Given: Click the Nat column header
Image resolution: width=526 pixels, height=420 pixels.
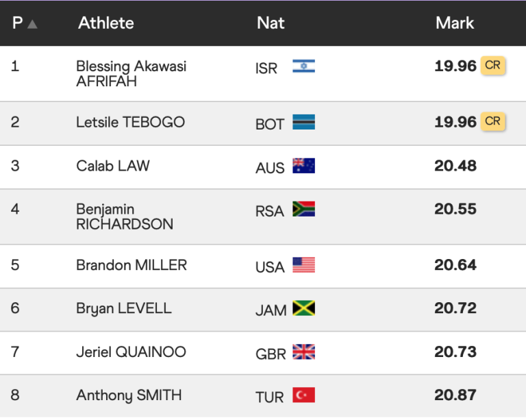Looking at the screenshot, I should [x=271, y=23].
